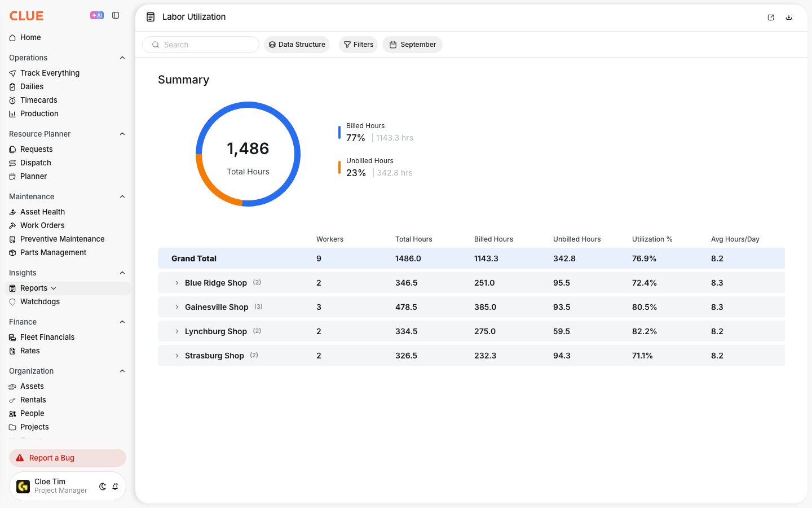Collapse the Resource Planner section
The height and width of the screenshot is (508, 812).
click(122, 134)
